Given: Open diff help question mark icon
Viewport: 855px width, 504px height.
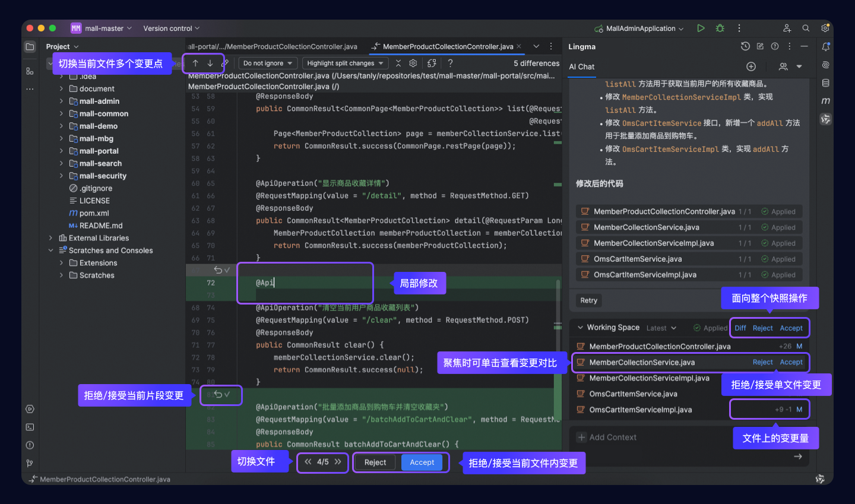Looking at the screenshot, I should 451,63.
